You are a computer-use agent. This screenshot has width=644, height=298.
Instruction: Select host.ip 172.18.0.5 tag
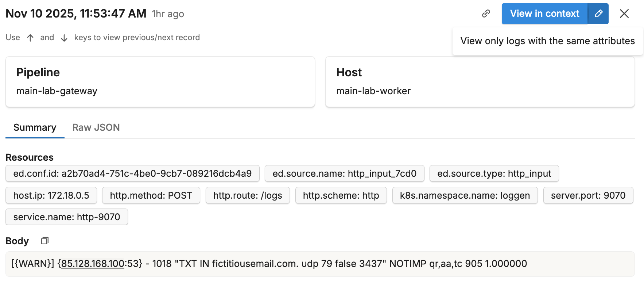[x=51, y=195]
